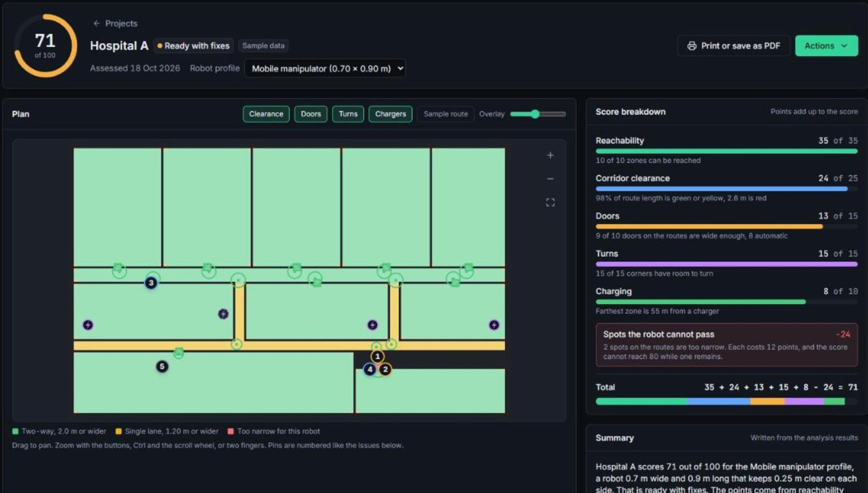Click the printer icon
868x493 pixels.
692,46
